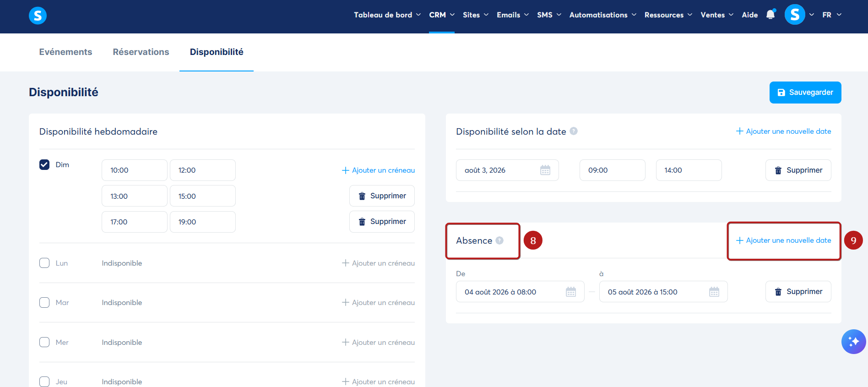
Task: Add a new date-specific availability
Action: pyautogui.click(x=783, y=131)
